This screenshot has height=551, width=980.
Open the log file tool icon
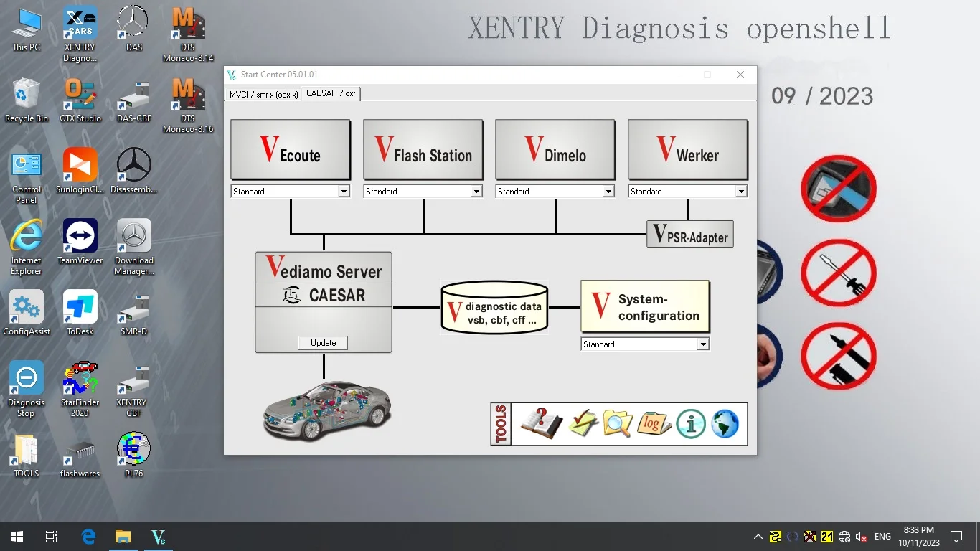click(654, 423)
